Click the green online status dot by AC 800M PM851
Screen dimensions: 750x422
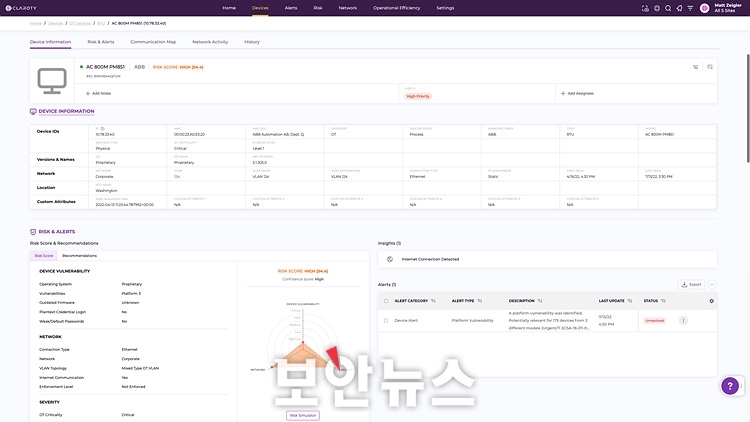[81, 67]
